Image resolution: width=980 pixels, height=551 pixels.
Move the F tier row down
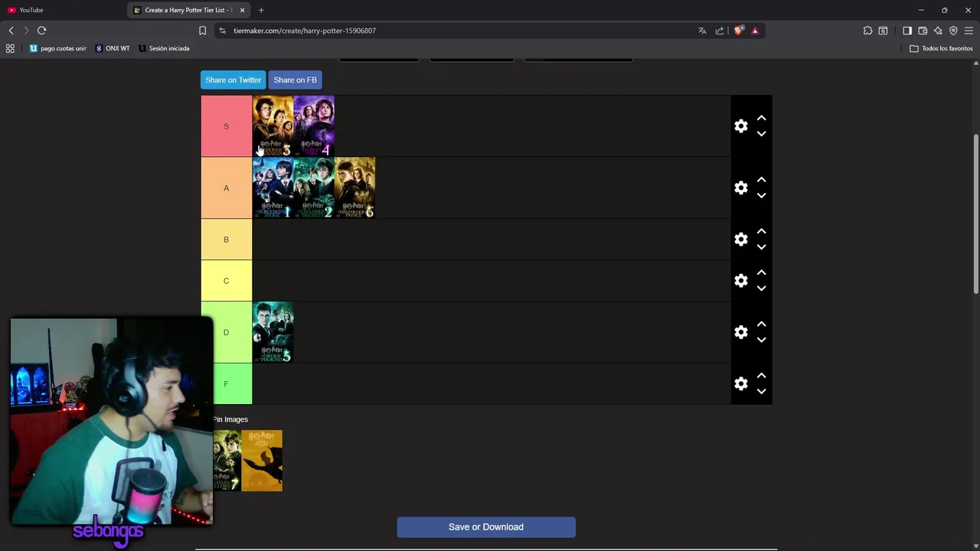tap(761, 391)
